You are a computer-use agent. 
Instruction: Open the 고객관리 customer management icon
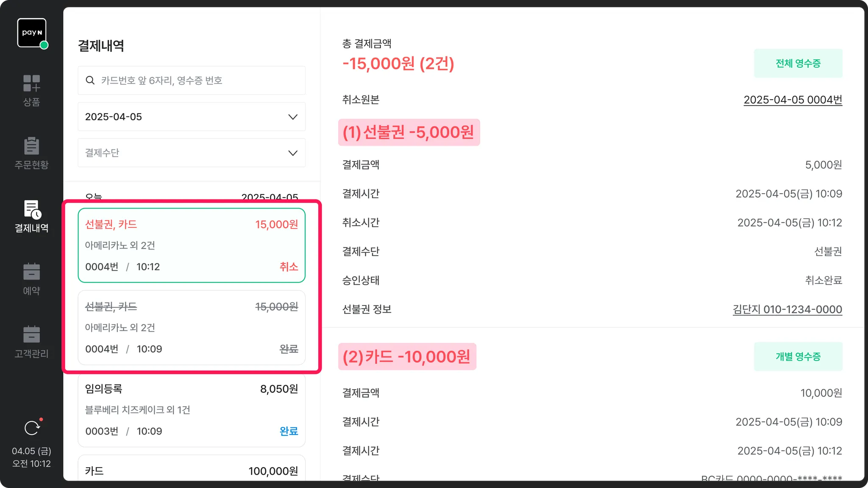tap(32, 335)
